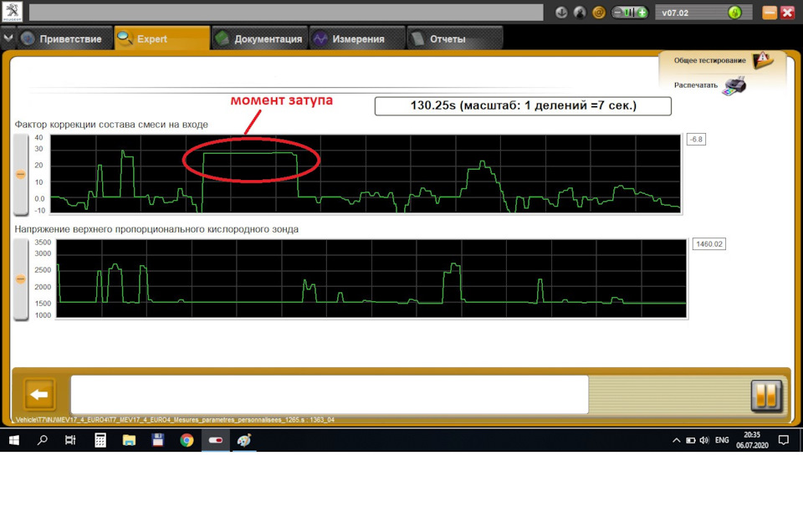Open the notification center icon

[783, 440]
